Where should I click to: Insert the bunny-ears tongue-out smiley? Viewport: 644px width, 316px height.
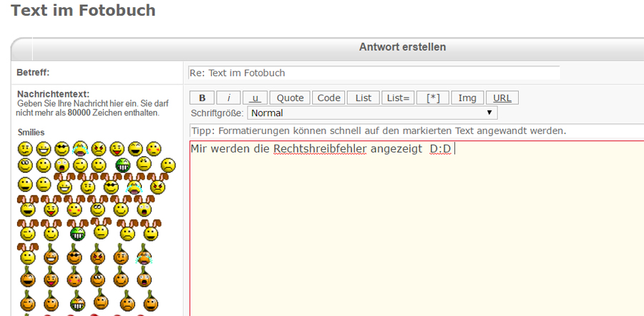[x=51, y=206]
